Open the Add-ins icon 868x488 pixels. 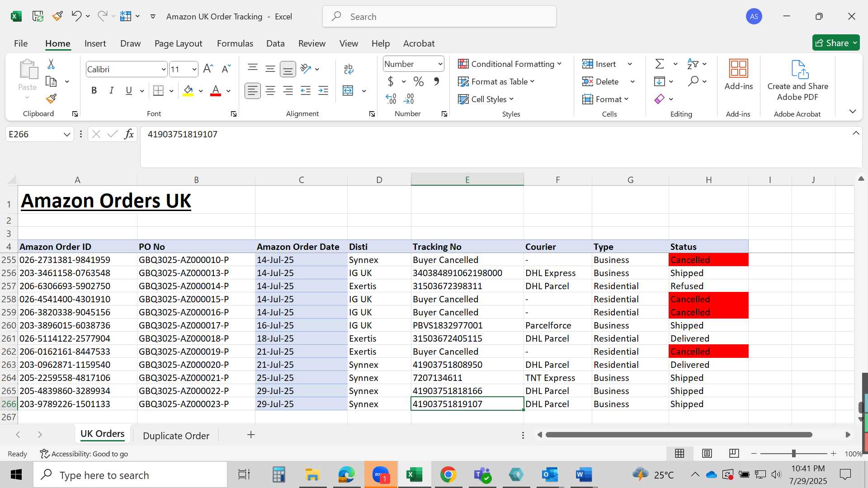[739, 75]
